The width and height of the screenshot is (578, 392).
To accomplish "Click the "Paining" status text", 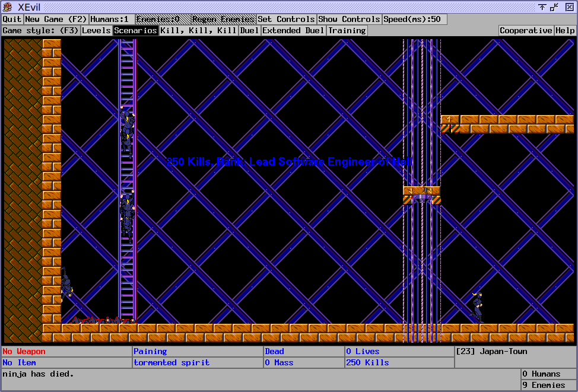I will click(150, 352).
